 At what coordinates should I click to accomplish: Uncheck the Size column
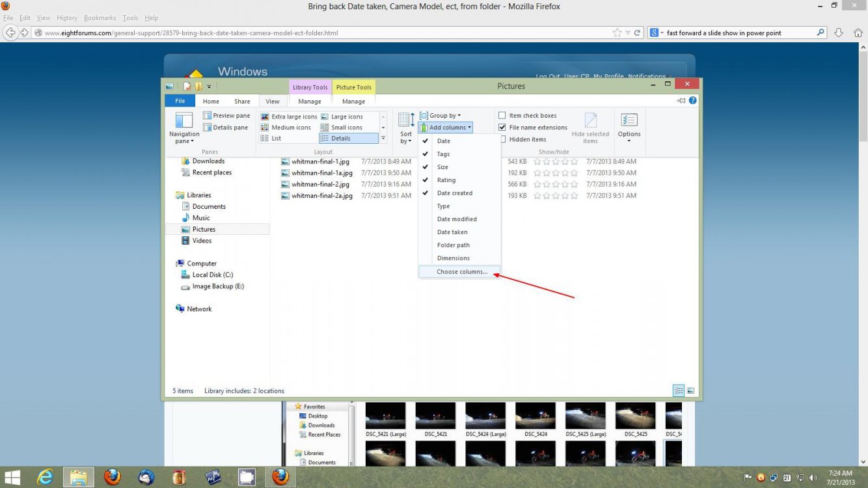tap(459, 167)
